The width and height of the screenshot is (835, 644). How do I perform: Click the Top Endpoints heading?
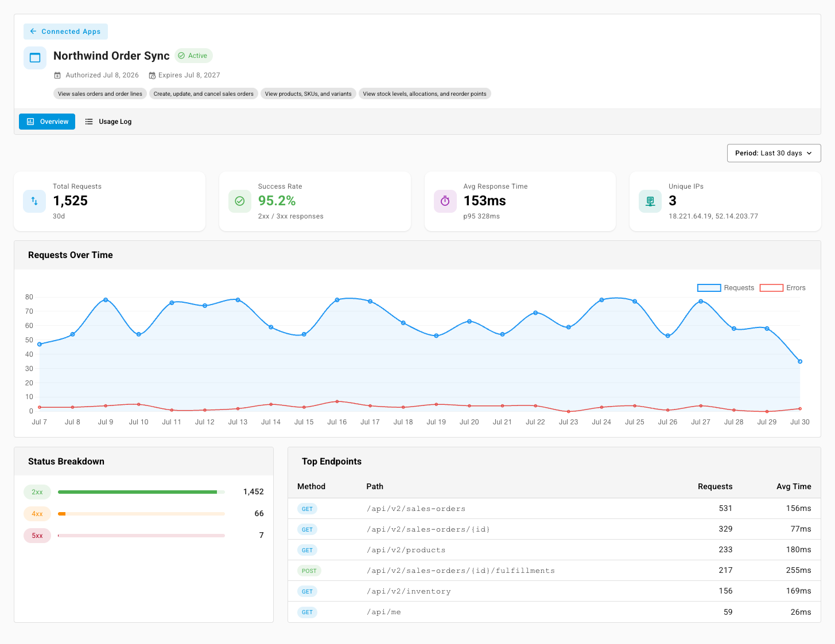click(x=332, y=462)
